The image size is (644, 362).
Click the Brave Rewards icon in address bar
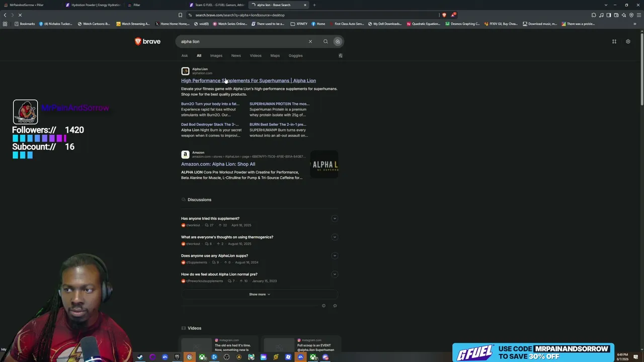pyautogui.click(x=453, y=15)
